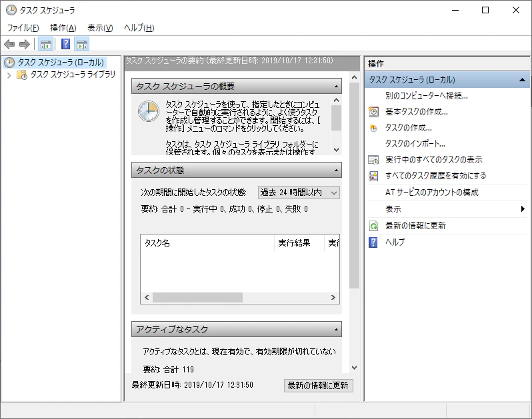Open the 操作(A) menu
The image size is (532, 419).
pyautogui.click(x=63, y=28)
